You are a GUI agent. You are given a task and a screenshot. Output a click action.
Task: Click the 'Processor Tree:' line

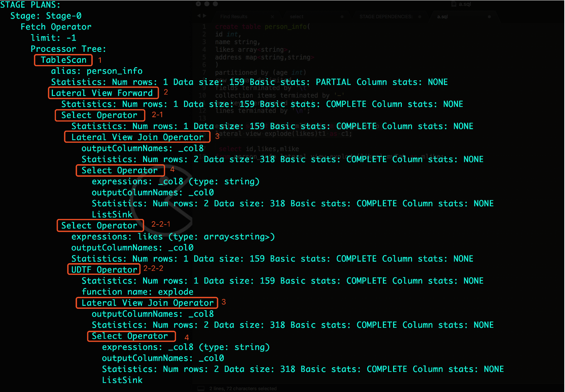point(68,49)
